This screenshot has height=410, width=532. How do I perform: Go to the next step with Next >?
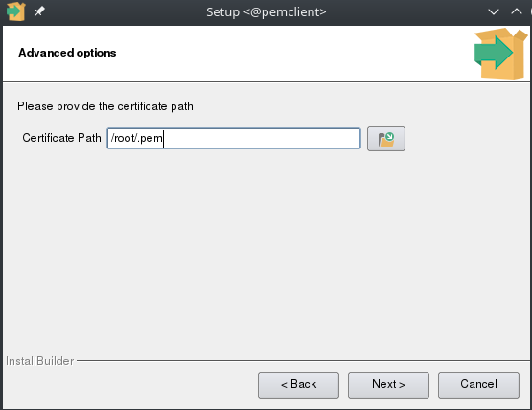pyautogui.click(x=388, y=385)
